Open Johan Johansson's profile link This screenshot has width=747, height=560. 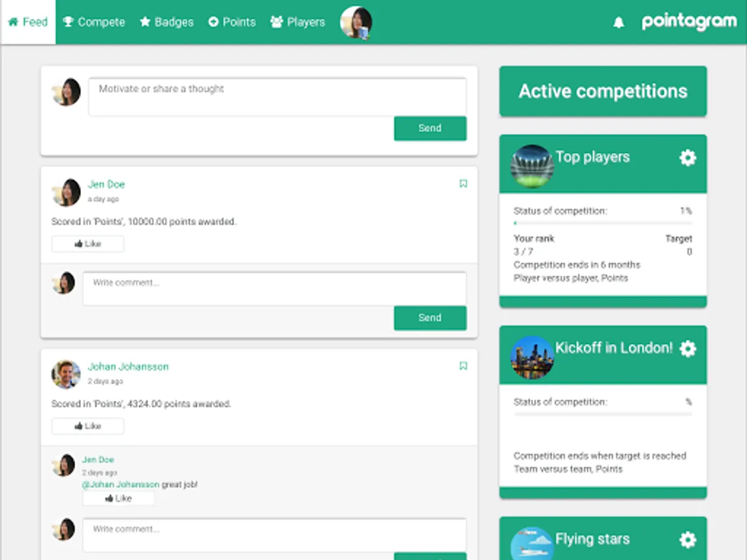128,366
